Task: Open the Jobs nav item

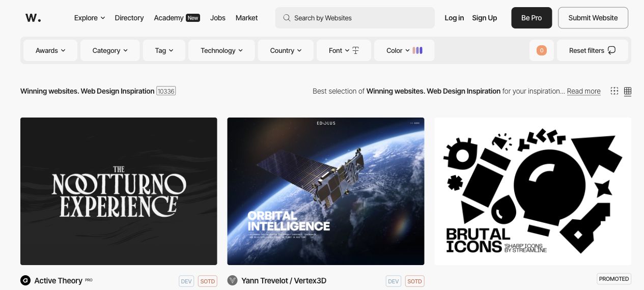Action: coord(218,18)
